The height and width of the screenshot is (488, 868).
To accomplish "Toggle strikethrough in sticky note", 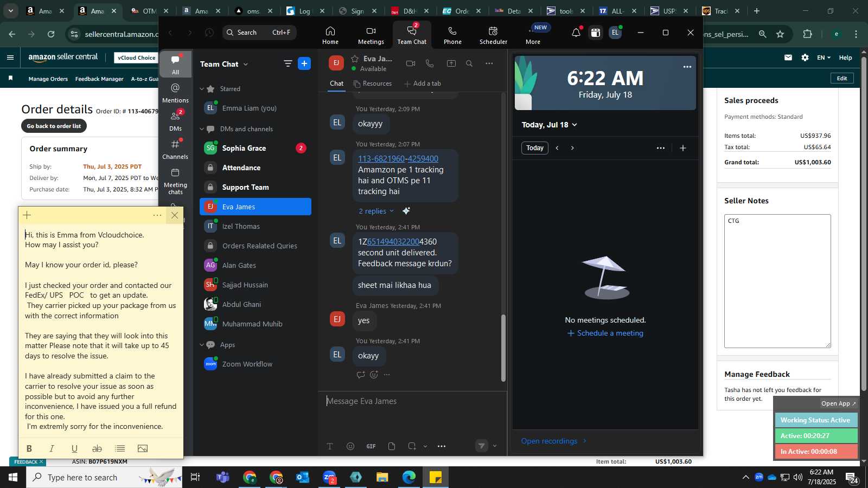I will coord(97,448).
